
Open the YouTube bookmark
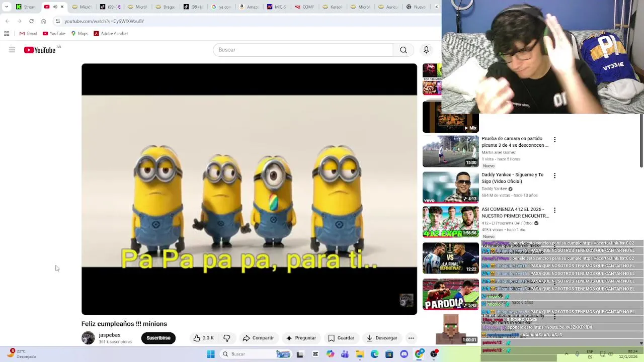[54, 33]
